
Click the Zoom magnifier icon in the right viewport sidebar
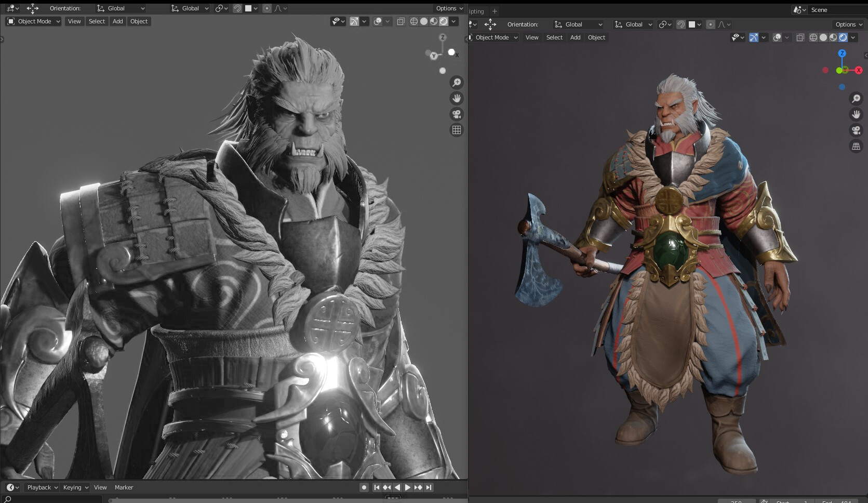pos(857,99)
